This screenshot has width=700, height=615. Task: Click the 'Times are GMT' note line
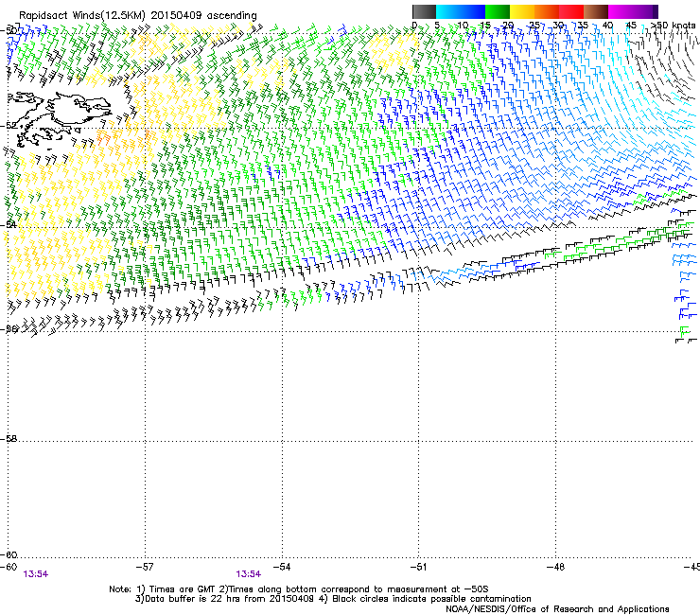[299, 589]
